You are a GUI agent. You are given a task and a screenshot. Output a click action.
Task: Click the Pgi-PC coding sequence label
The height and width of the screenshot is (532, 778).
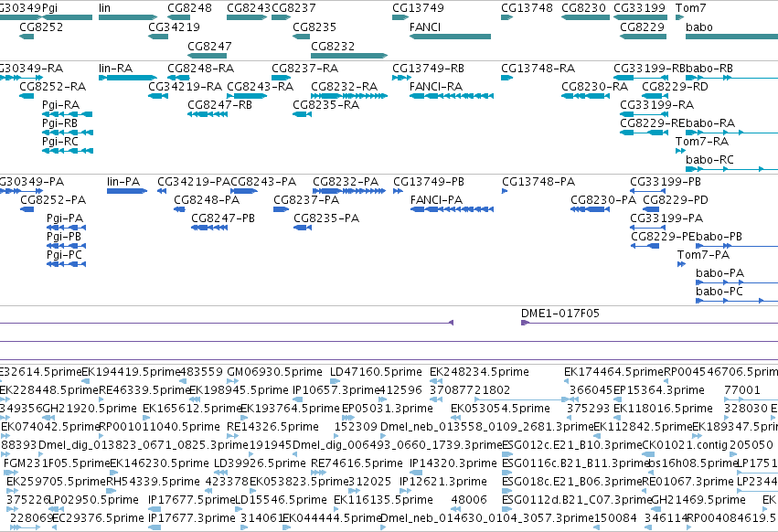[x=65, y=255]
